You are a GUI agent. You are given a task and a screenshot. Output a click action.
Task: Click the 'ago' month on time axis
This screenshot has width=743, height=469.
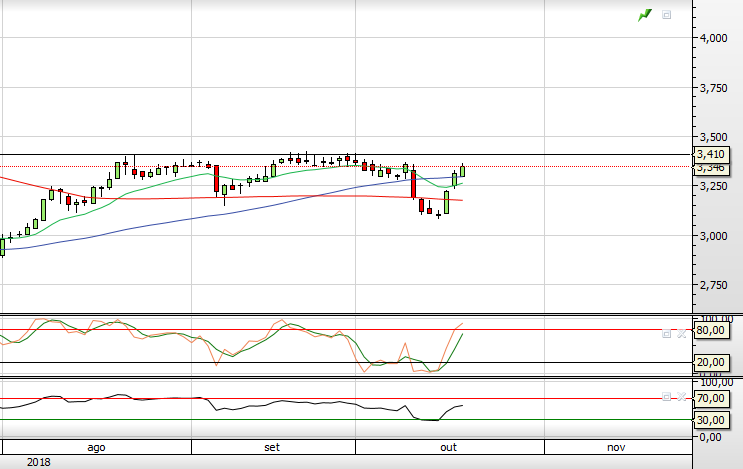[96, 447]
